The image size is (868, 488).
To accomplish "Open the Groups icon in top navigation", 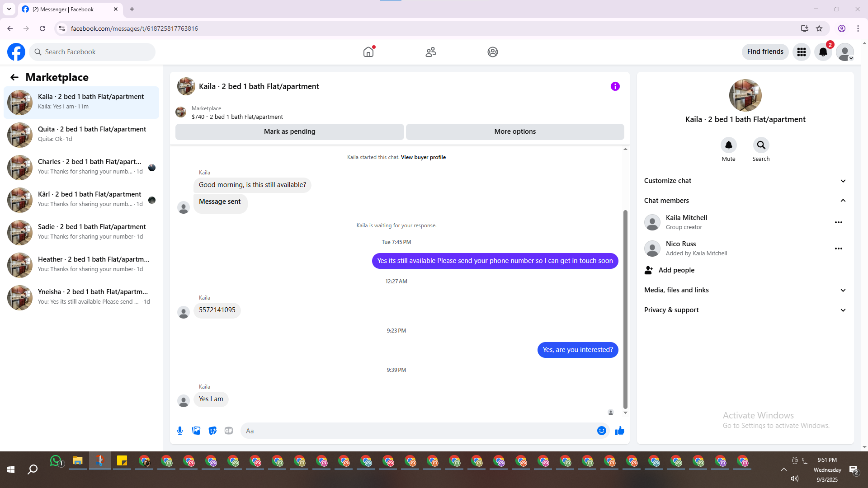I will pyautogui.click(x=493, y=52).
